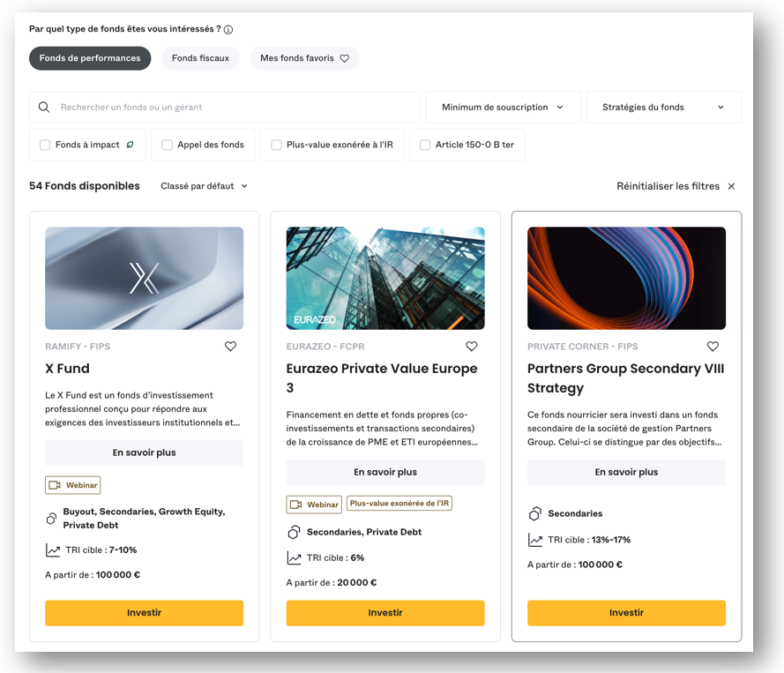The height and width of the screenshot is (673, 784).
Task: Switch to the Fonds fiscaux tab
Action: click(x=200, y=58)
